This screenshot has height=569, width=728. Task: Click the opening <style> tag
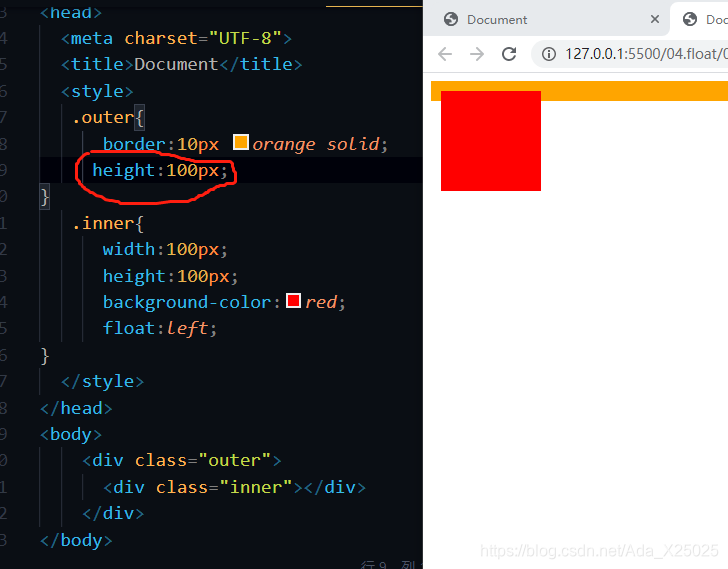pyautogui.click(x=97, y=91)
